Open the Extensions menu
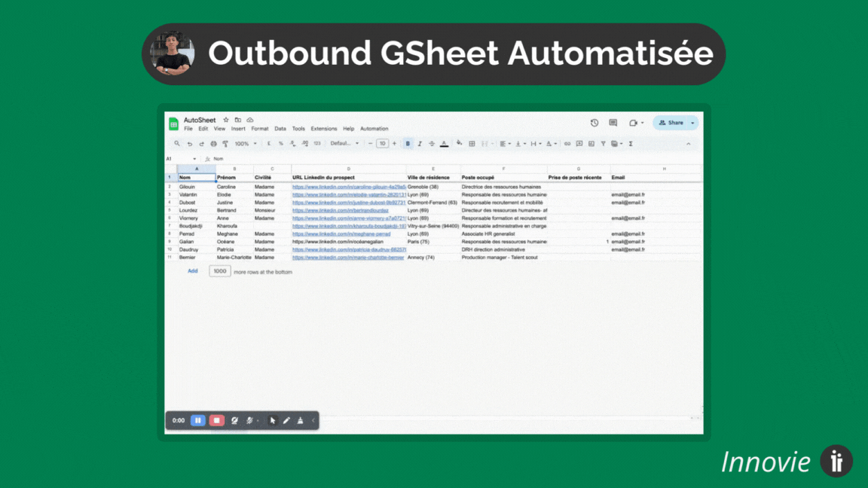 point(323,128)
